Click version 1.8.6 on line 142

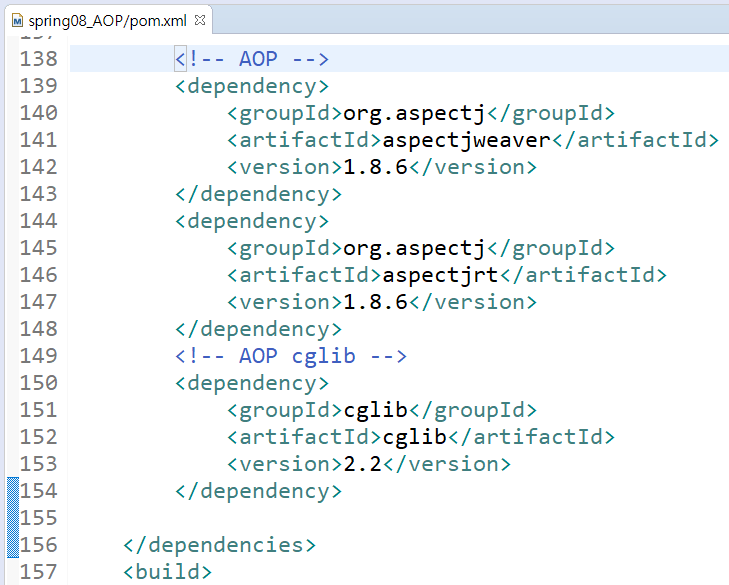click(x=375, y=167)
